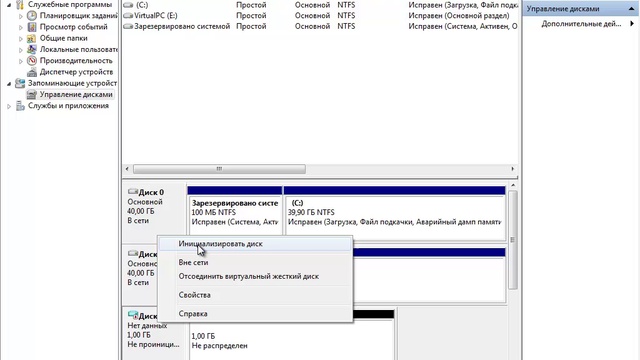Click the Производительность icon
The height and width of the screenshot is (360, 640).
coord(32,61)
